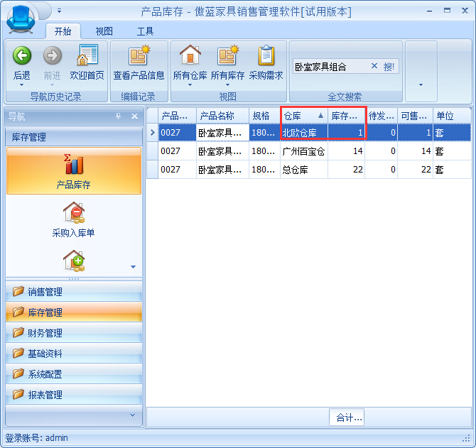Viewport: 476px width, 448px height.
Task: Expand the dropdown under All Warehouses (所有仓库)
Action: tap(190, 85)
